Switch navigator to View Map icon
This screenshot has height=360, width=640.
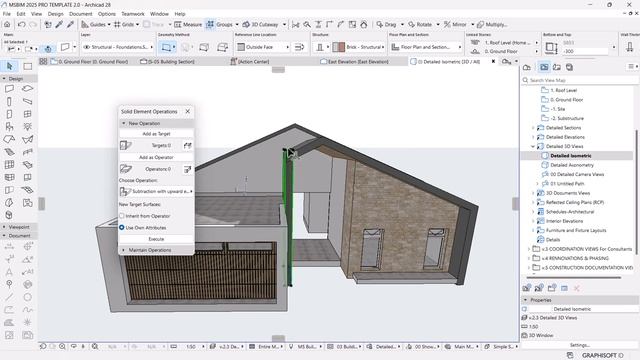tap(544, 67)
